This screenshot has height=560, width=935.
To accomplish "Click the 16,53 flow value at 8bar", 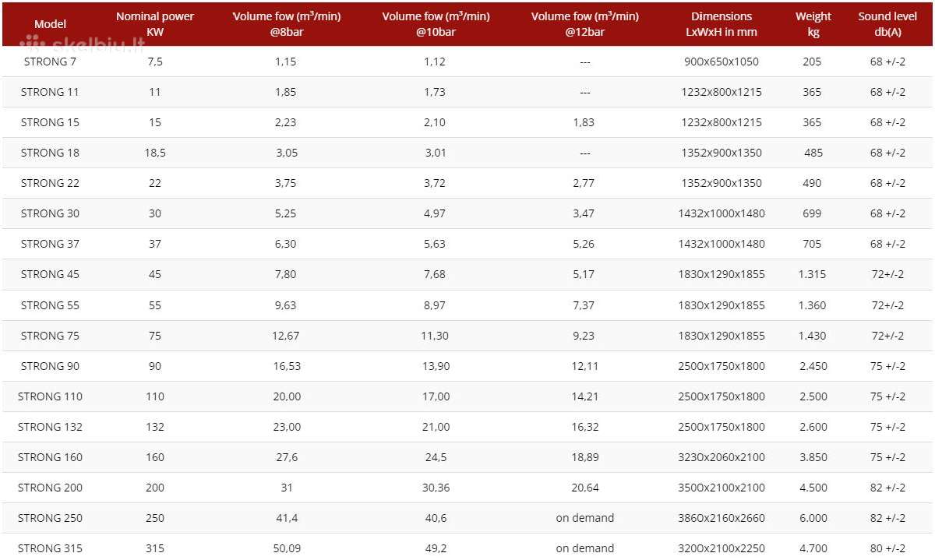I will click(286, 366).
